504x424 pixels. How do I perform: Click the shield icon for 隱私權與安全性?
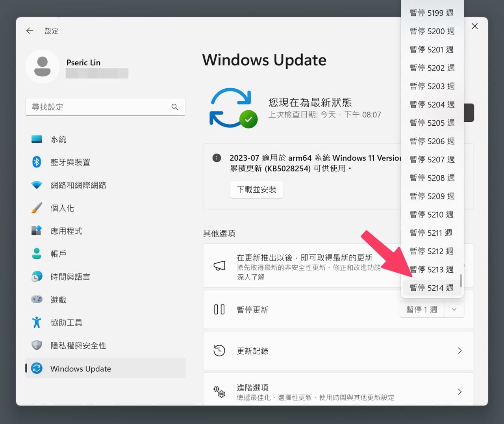(x=37, y=345)
